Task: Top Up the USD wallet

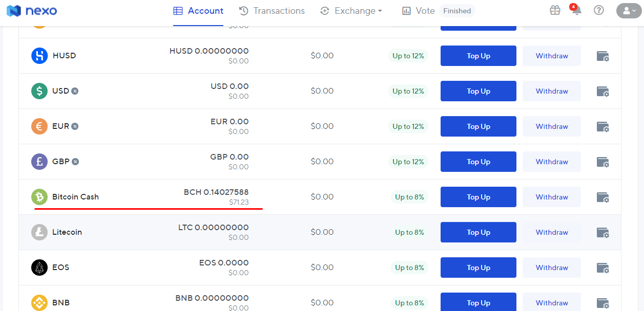Action: tap(479, 91)
